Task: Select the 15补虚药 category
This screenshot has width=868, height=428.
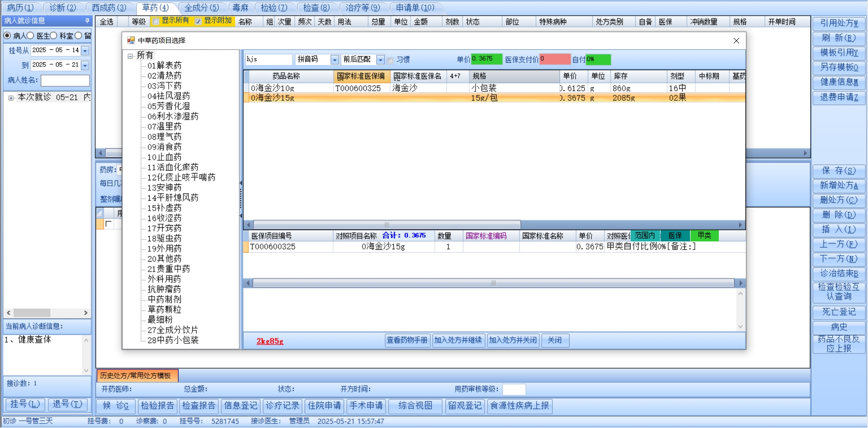Action: [x=165, y=208]
